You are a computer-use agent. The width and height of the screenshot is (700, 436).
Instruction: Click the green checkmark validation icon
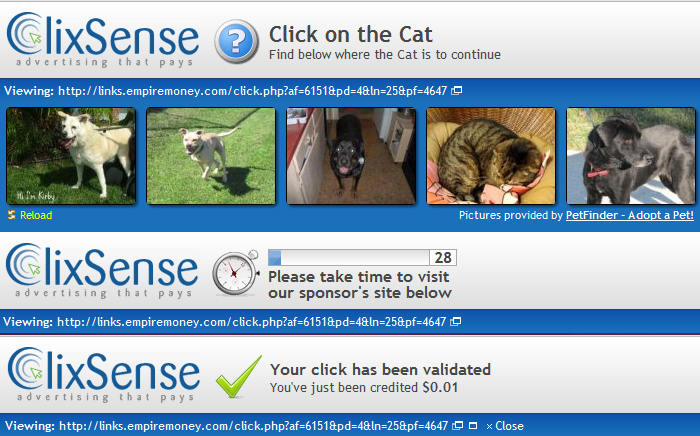[238, 377]
